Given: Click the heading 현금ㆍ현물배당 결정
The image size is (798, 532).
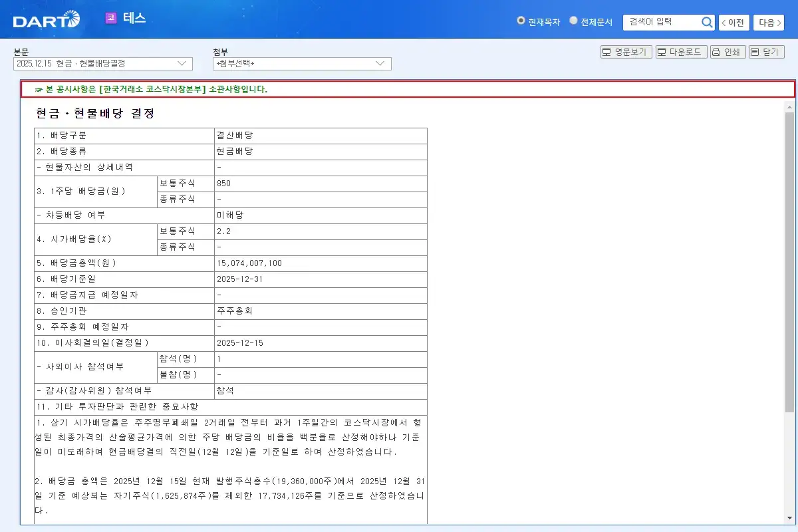Looking at the screenshot, I should point(95,114).
